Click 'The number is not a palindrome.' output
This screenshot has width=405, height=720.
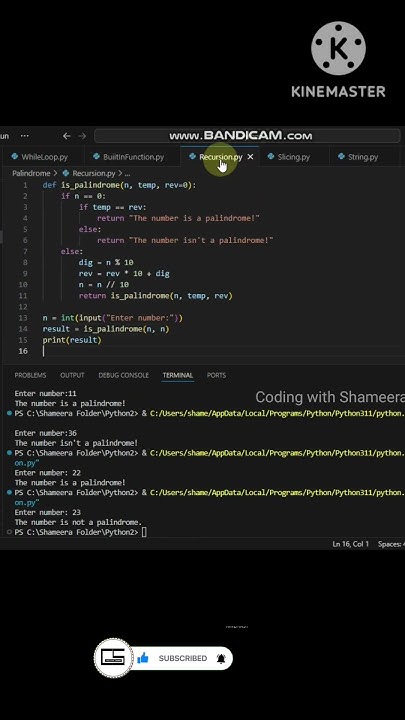click(x=78, y=522)
